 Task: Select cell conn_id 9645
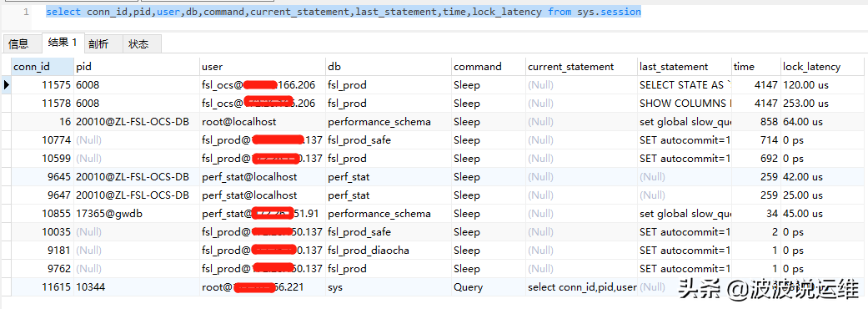tap(43, 176)
